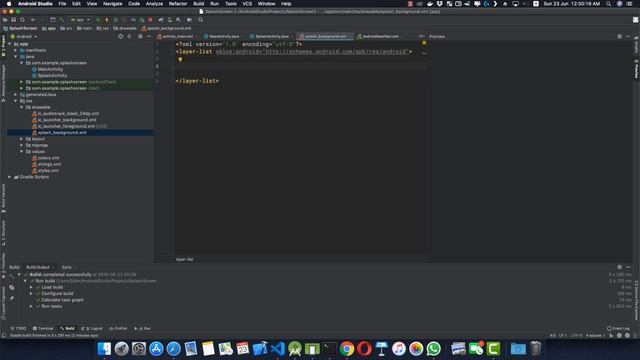Click the yellow lightbulb intention icon in editor

[x=180, y=59]
